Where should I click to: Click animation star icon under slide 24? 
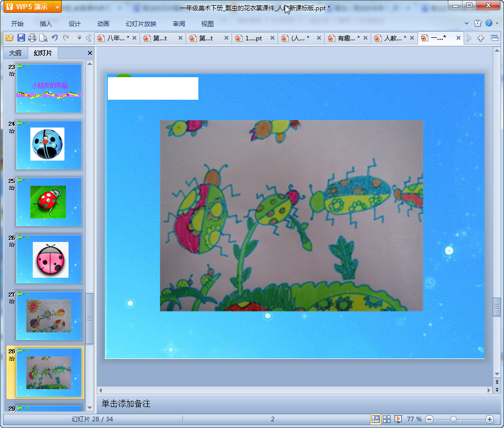point(12,131)
